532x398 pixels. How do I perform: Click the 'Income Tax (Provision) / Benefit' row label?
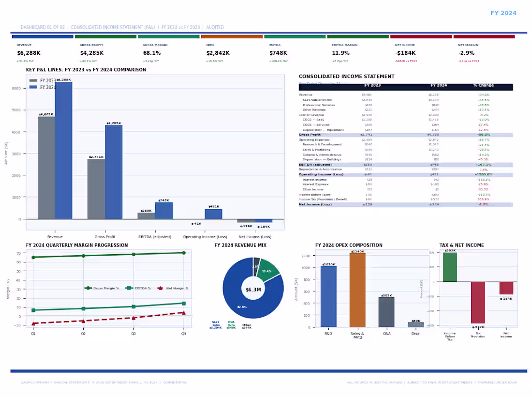point(323,199)
